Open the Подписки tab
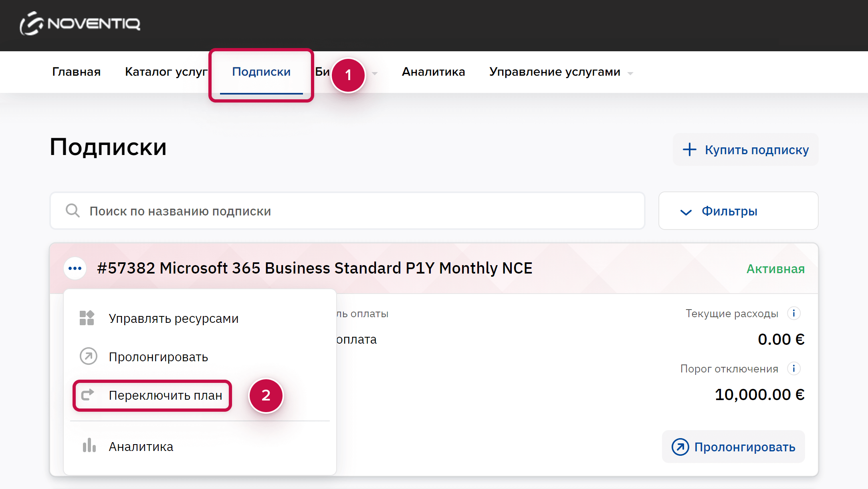 pos(261,72)
